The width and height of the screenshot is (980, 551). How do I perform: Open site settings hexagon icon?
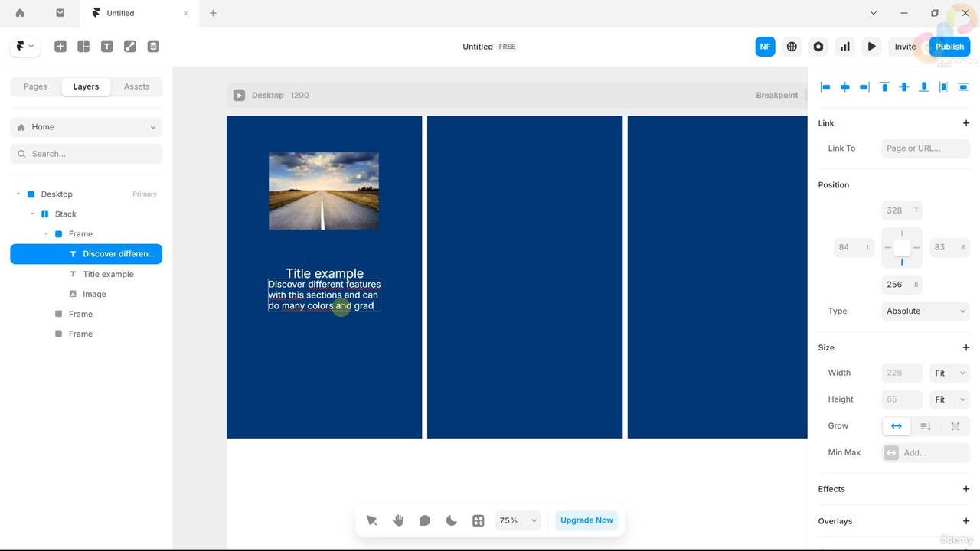tap(818, 47)
